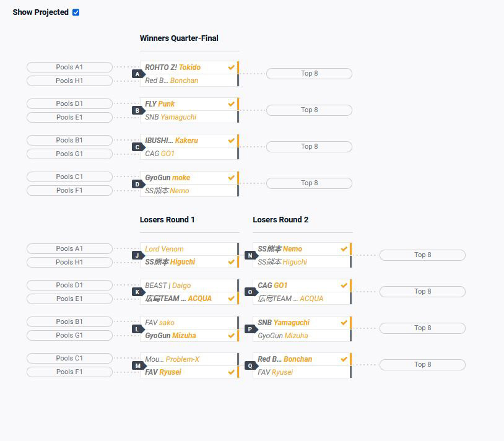Click the winner checkmark for CAG GO1
The height and width of the screenshot is (441, 504).
[x=344, y=285]
